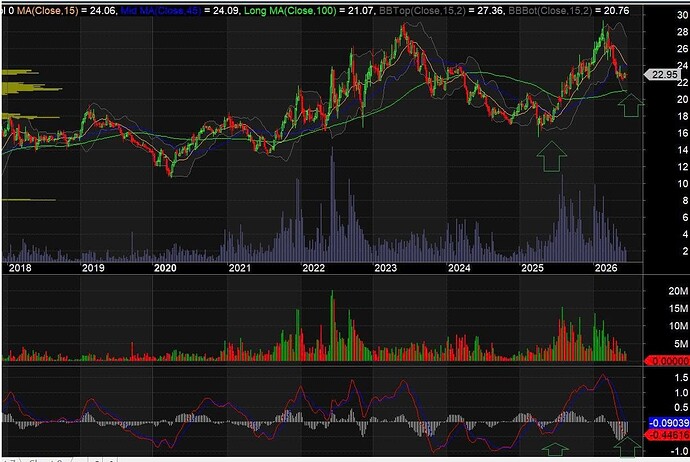Click the red -0.44616 signal value tag
This screenshot has width=690, height=462.
[668, 435]
